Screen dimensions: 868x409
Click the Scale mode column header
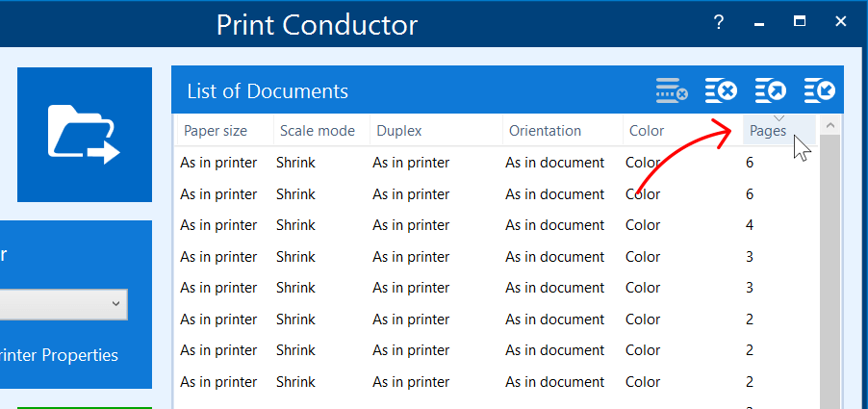[317, 131]
